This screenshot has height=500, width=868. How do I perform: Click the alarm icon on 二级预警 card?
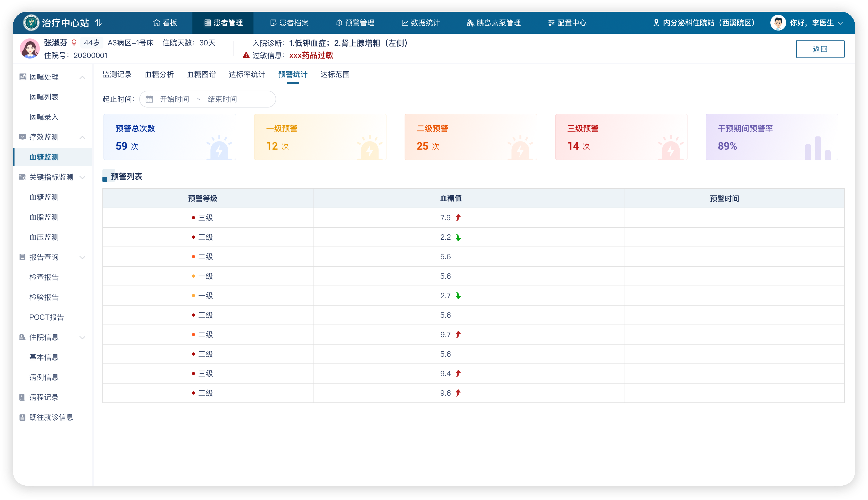click(x=520, y=148)
